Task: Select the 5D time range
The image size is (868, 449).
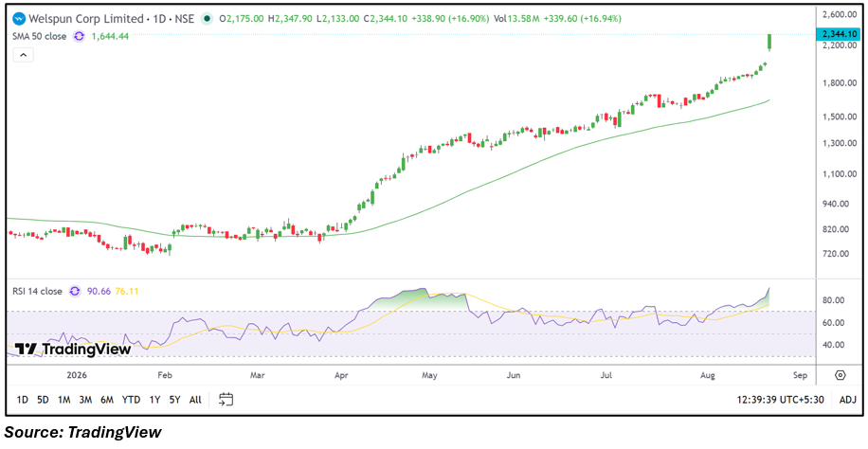Action: click(x=43, y=399)
